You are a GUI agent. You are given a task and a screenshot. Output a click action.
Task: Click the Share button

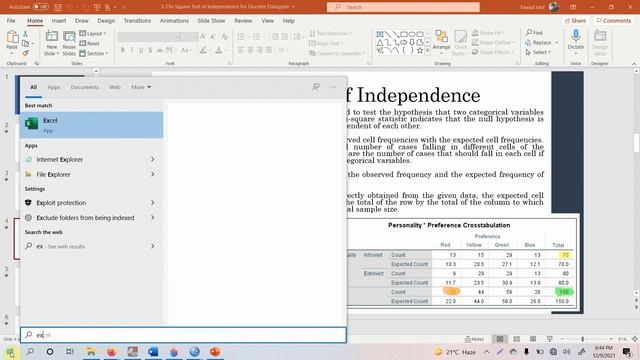click(x=576, y=20)
